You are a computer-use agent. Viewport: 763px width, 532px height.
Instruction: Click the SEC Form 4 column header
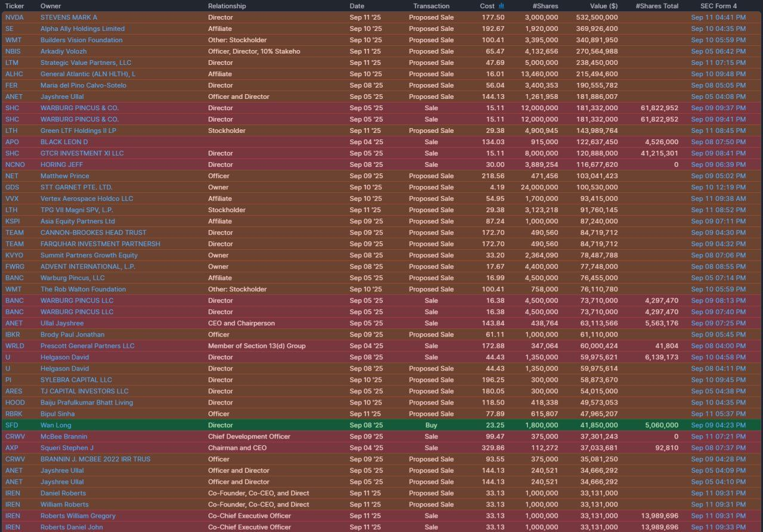718,6
